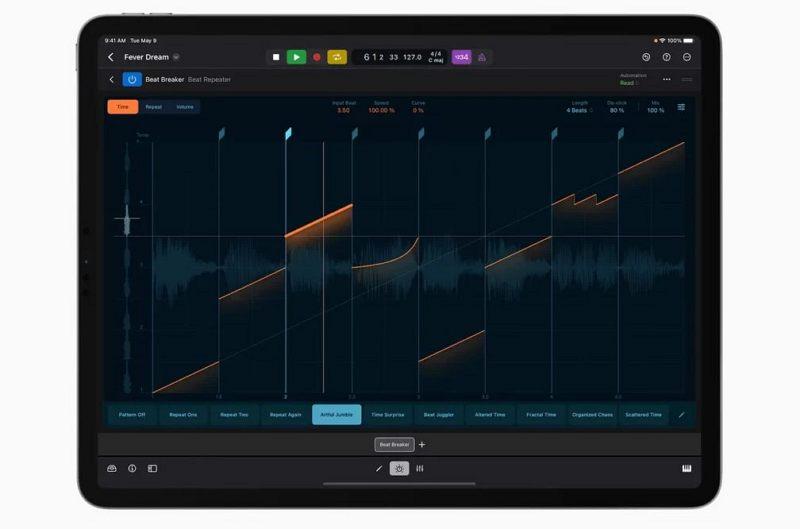
Task: Switch to the Time tab
Action: tap(123, 107)
